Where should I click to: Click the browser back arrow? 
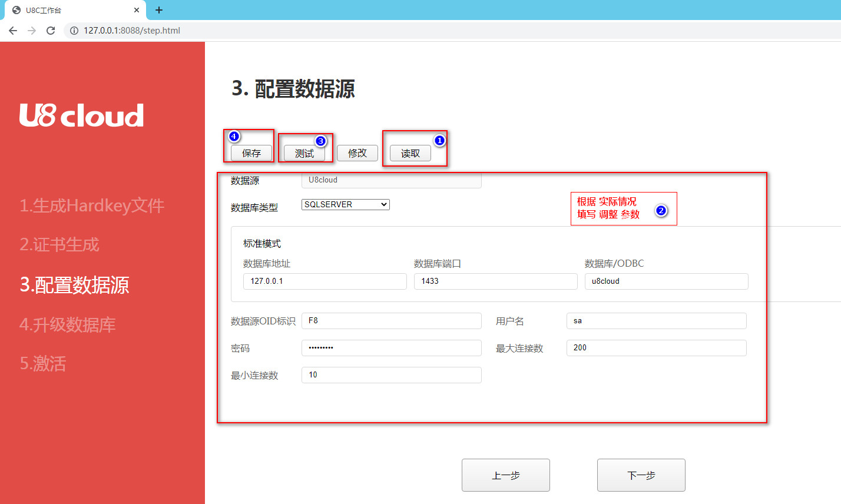coord(13,31)
